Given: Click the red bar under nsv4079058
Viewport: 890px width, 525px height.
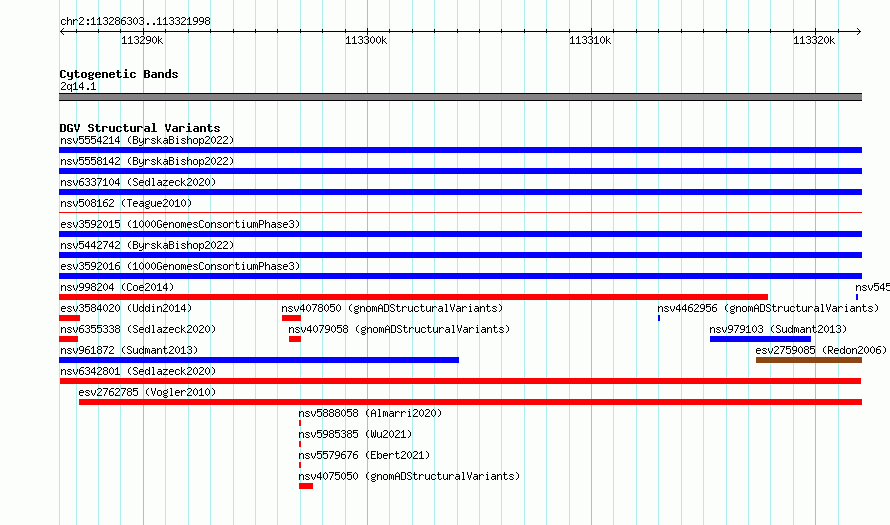Looking at the screenshot, I should (295, 339).
